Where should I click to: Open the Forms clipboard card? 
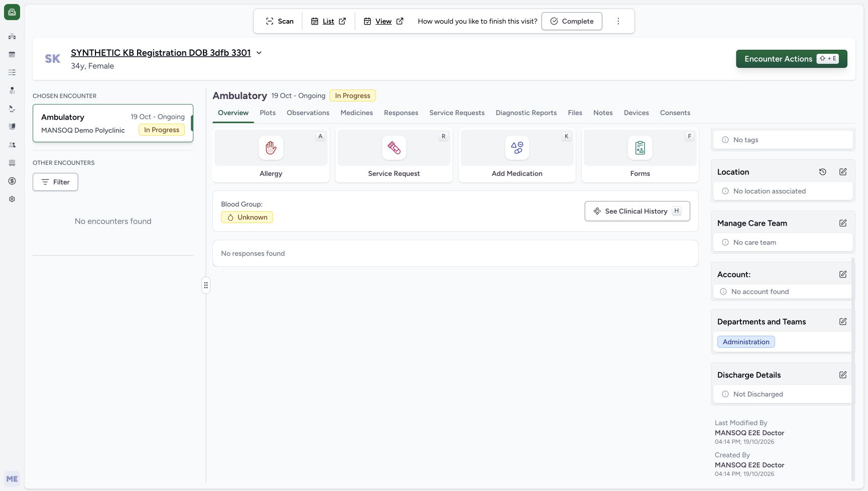(x=640, y=155)
